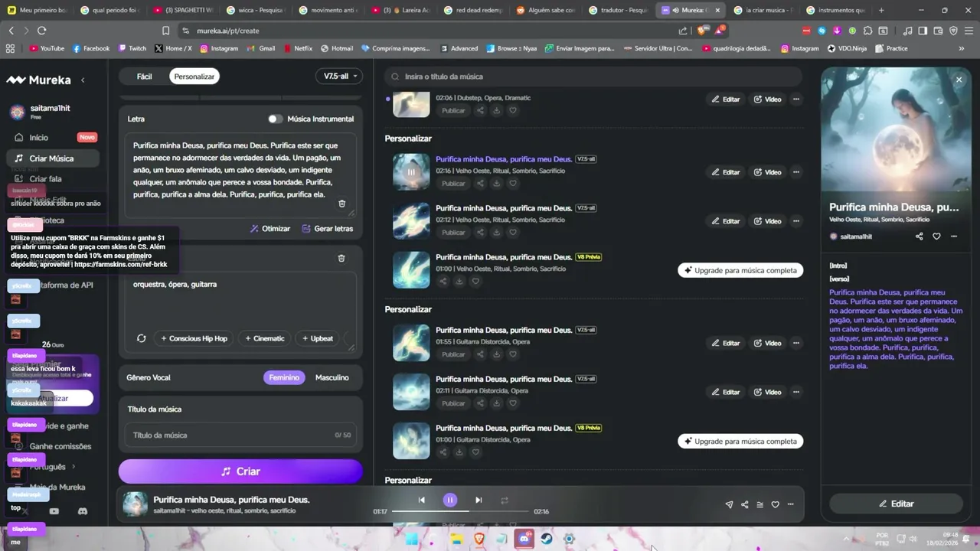
Task: Open Ganhe comissões in sidebar
Action: [60, 446]
